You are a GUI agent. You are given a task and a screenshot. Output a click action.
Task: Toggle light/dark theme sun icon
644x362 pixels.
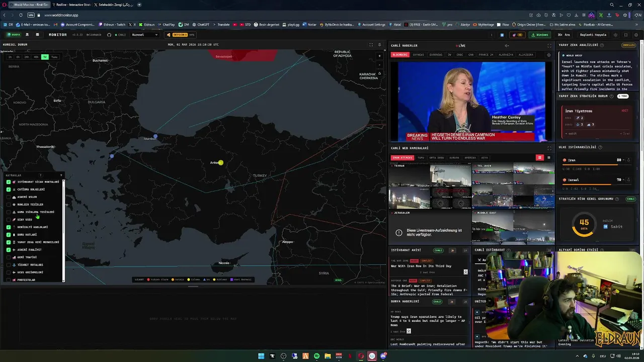coord(615,35)
